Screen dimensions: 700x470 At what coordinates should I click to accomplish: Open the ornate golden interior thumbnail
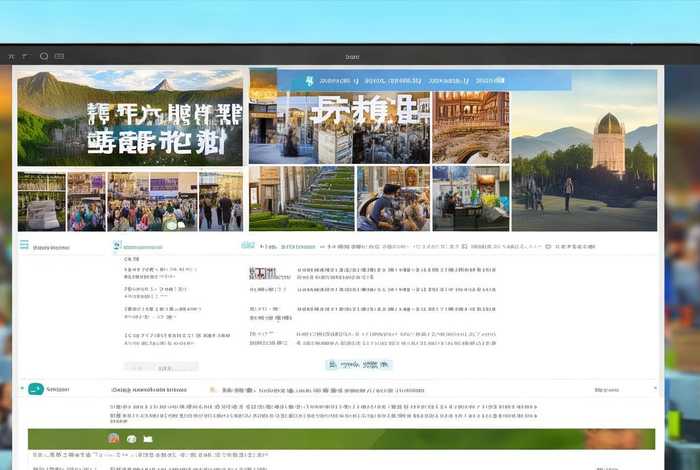471,127
